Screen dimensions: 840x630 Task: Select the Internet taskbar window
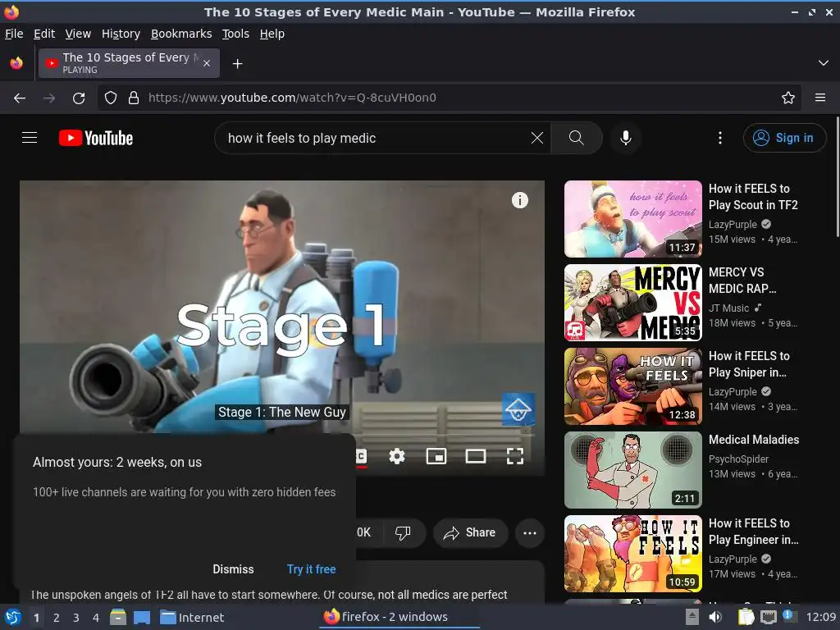192,617
